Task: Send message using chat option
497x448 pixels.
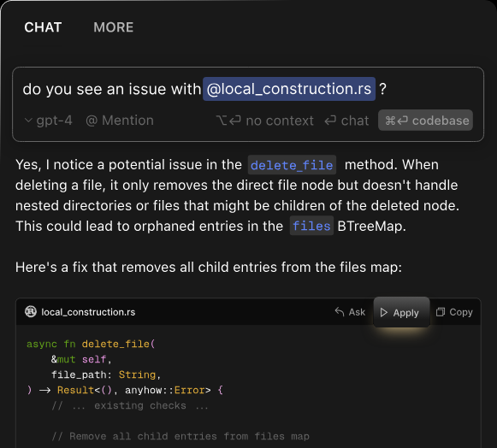Action: click(x=346, y=121)
